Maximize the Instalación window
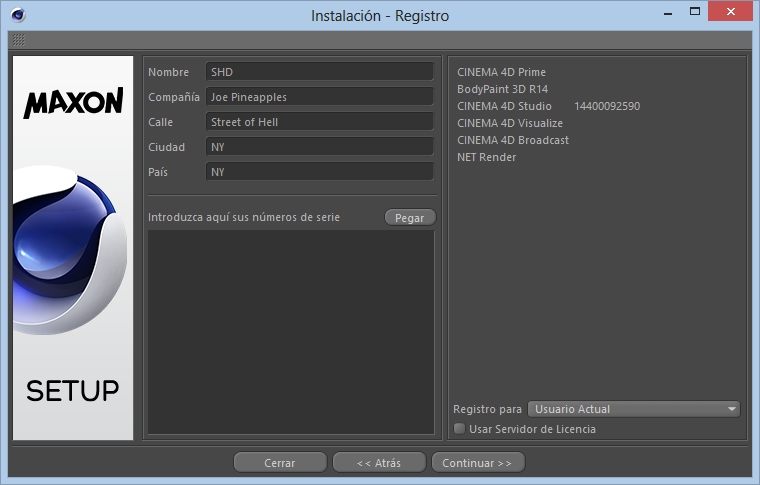 [x=695, y=12]
